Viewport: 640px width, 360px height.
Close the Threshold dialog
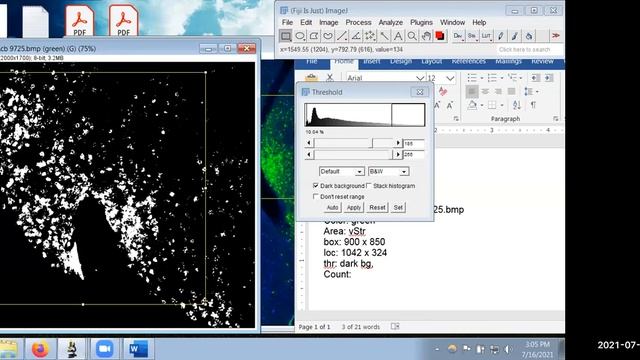(420, 92)
